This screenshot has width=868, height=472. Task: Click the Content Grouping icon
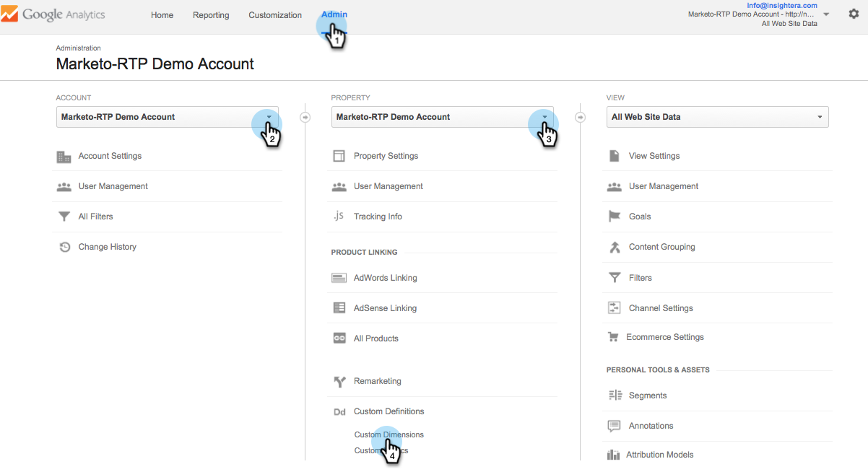(615, 247)
